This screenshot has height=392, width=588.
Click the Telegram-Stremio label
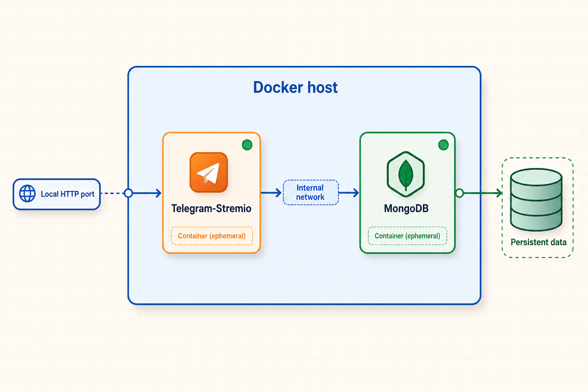[211, 209]
